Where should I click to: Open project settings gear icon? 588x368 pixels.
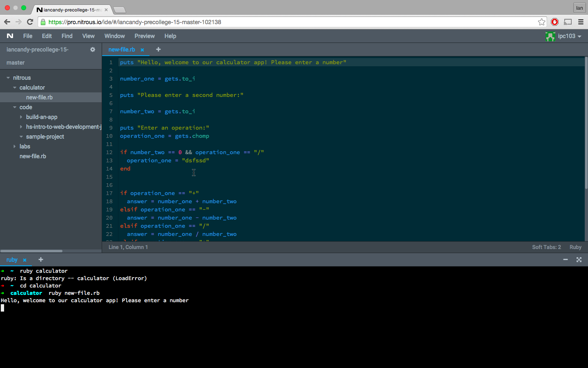[93, 49]
